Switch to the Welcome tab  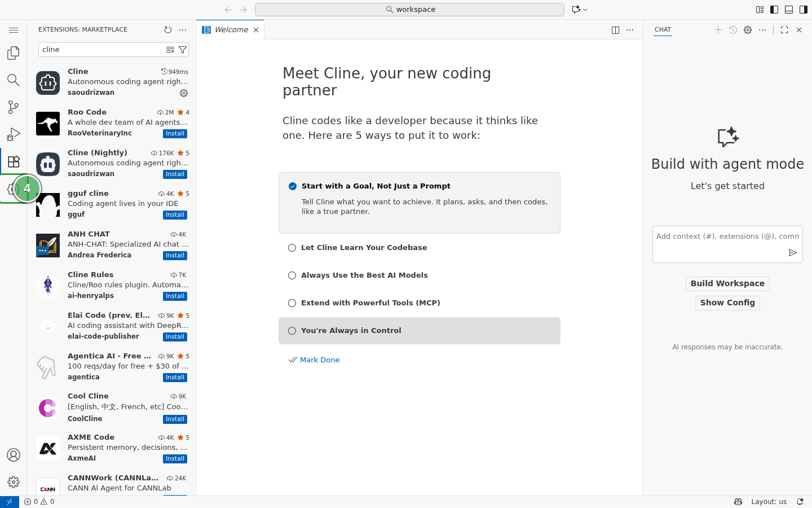coord(231,30)
